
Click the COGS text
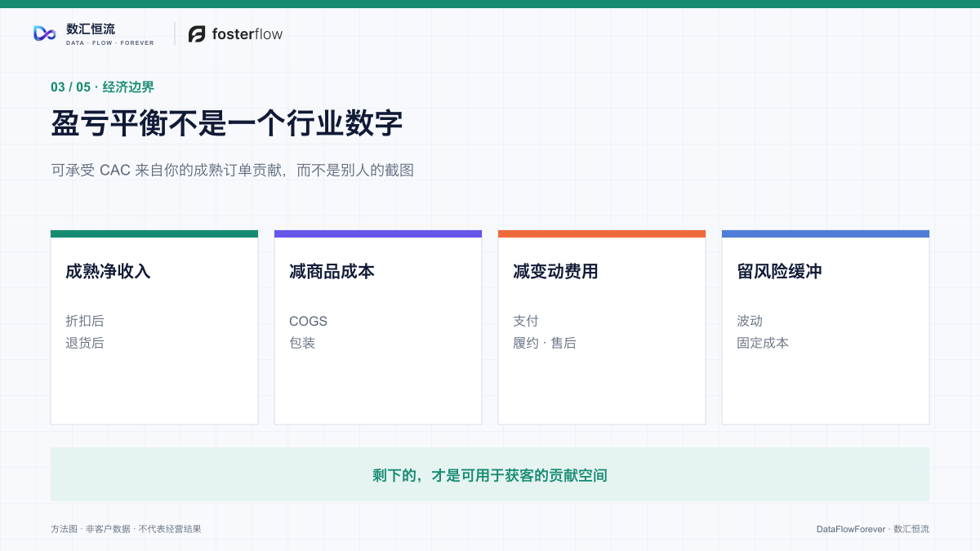coord(308,321)
